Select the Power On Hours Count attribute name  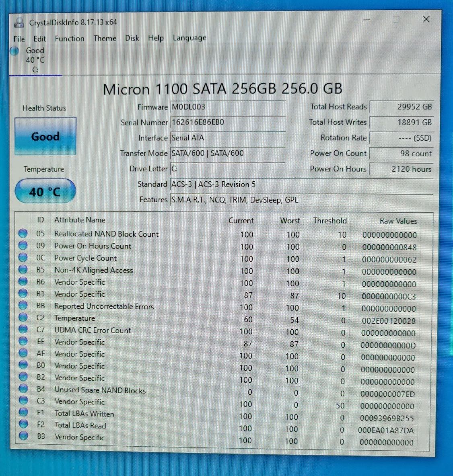point(93,246)
